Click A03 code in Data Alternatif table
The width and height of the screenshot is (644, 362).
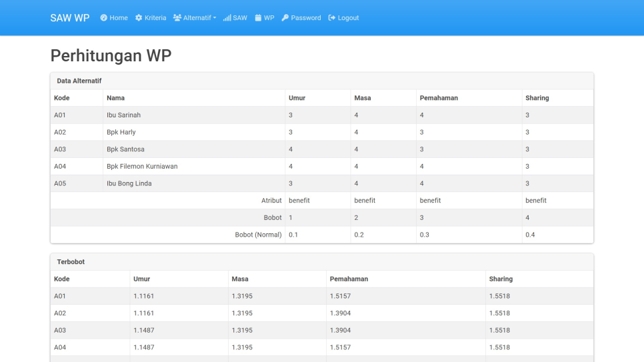(x=60, y=149)
